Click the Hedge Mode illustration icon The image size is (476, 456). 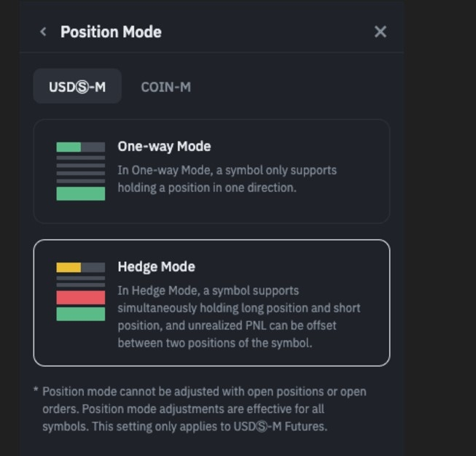point(81,291)
